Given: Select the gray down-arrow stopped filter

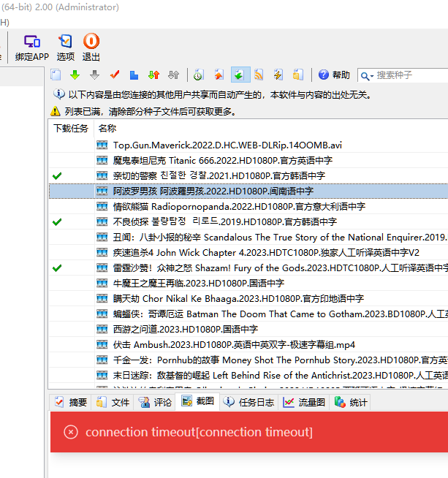Looking at the screenshot, I should coord(95,75).
